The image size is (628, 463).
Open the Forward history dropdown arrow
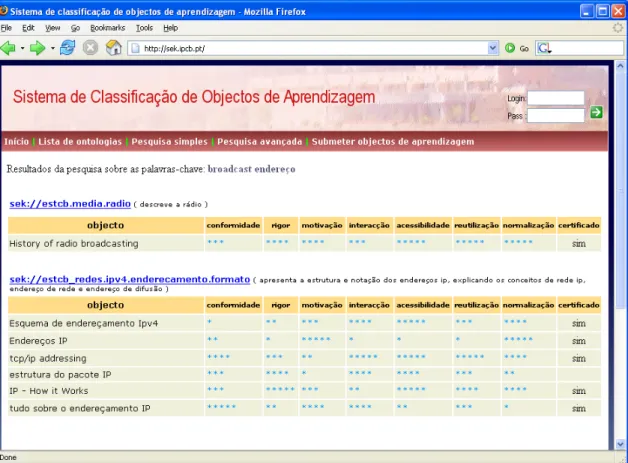click(52, 48)
